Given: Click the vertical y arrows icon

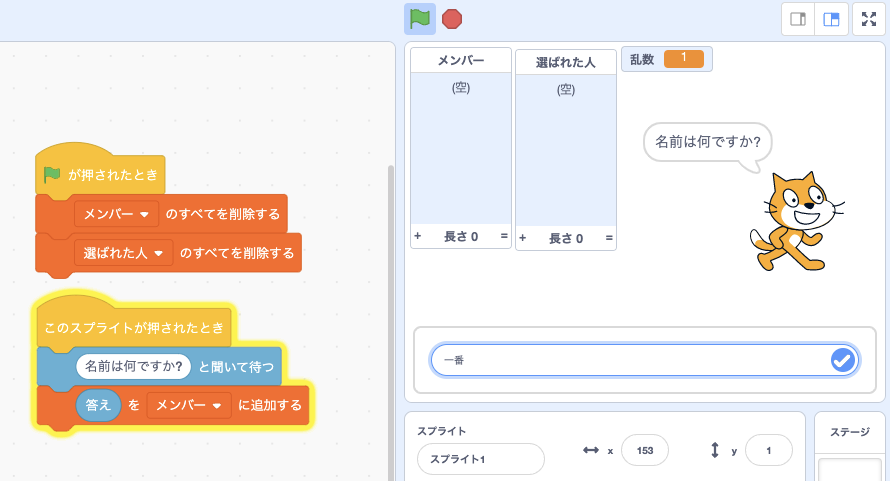Looking at the screenshot, I should [x=715, y=450].
